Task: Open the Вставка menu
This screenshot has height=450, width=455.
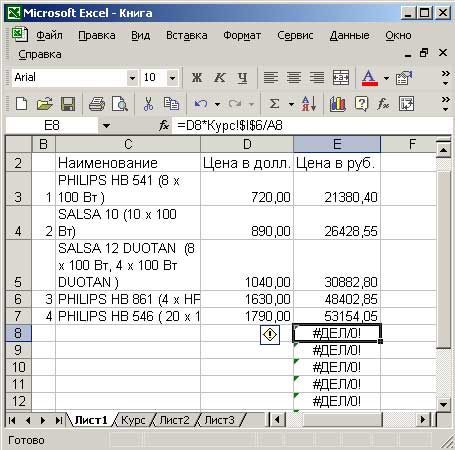Action: [187, 35]
